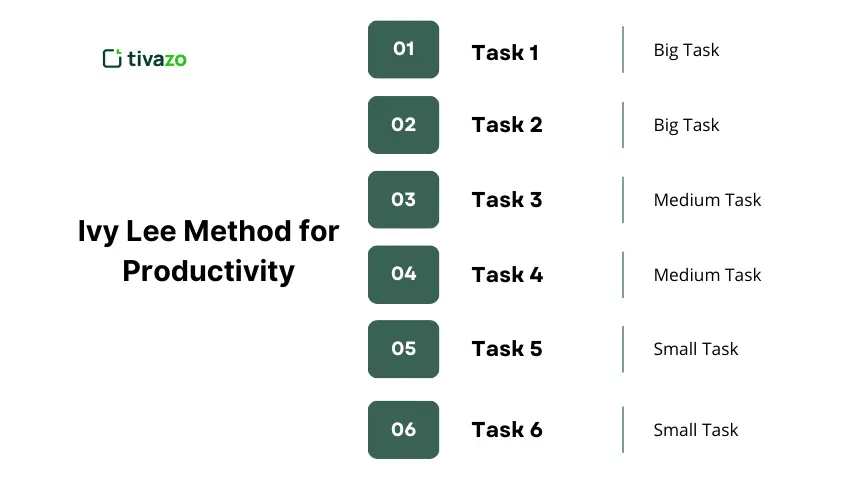Image resolution: width=850 pixels, height=494 pixels.
Task: Click Small Task text beside Task 6
Action: pyautogui.click(x=695, y=430)
